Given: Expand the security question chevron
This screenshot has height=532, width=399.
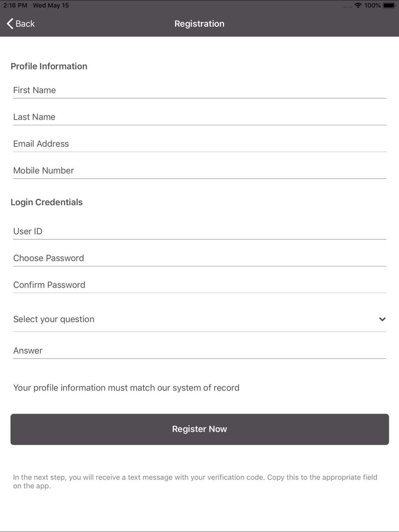Looking at the screenshot, I should pos(382,319).
